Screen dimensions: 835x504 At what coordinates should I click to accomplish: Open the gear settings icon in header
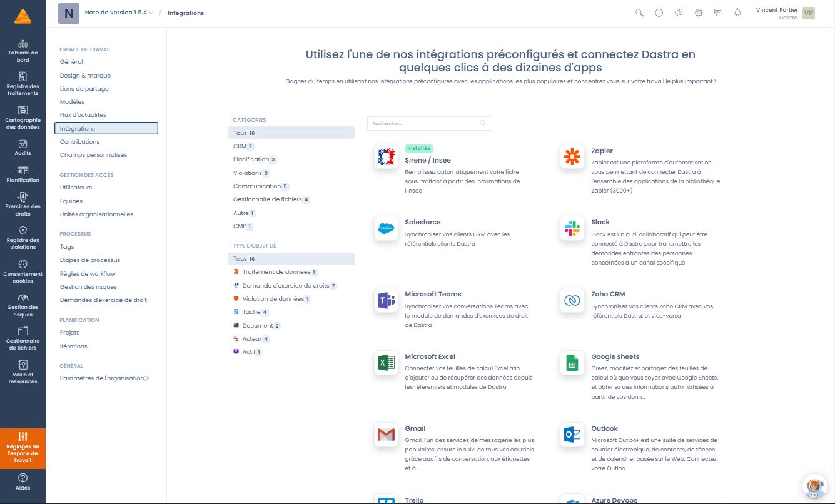click(699, 13)
